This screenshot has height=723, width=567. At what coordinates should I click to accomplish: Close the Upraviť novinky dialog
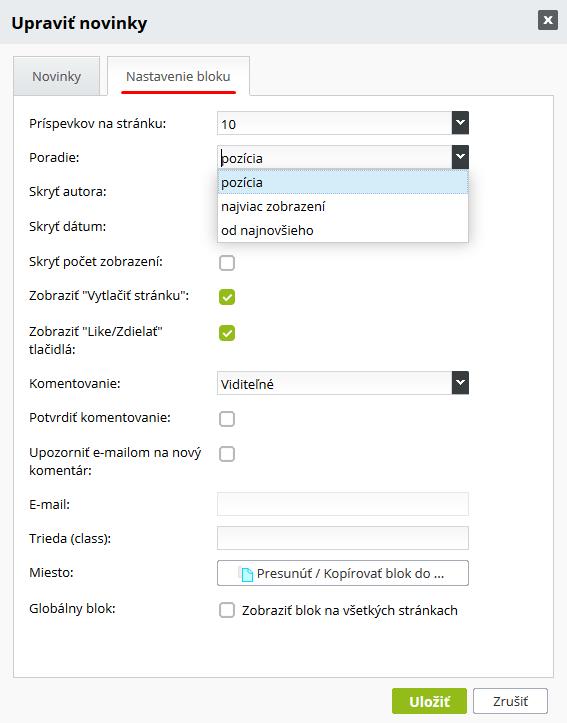548,20
